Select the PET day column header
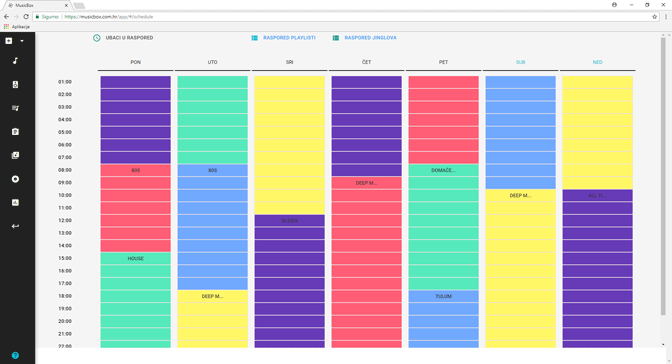The image size is (672, 364). click(x=443, y=62)
